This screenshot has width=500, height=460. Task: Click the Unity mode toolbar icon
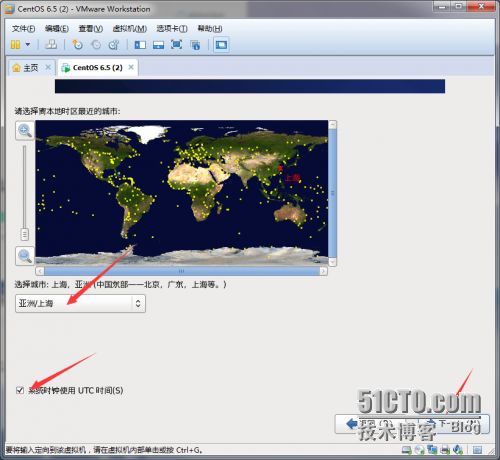click(195, 45)
